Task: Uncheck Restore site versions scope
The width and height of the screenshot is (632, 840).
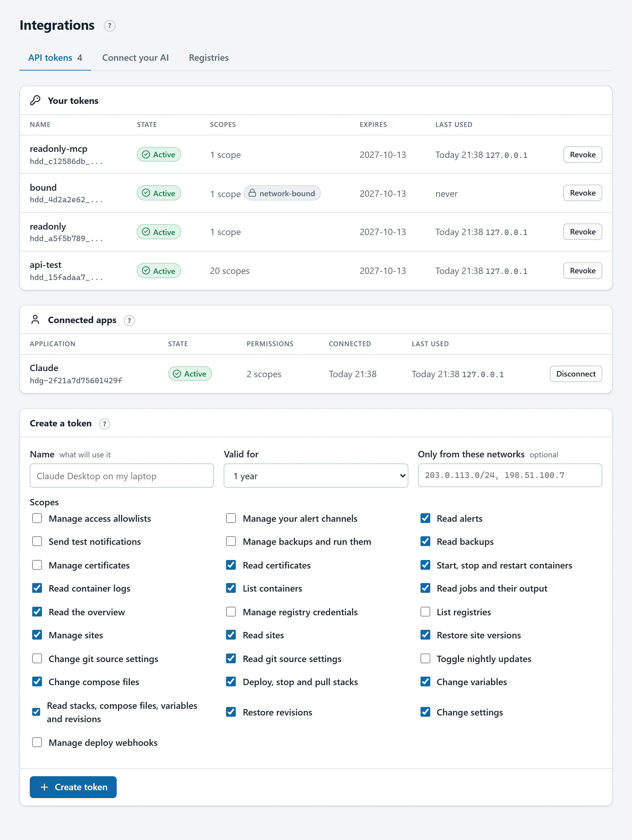Action: 426,635
